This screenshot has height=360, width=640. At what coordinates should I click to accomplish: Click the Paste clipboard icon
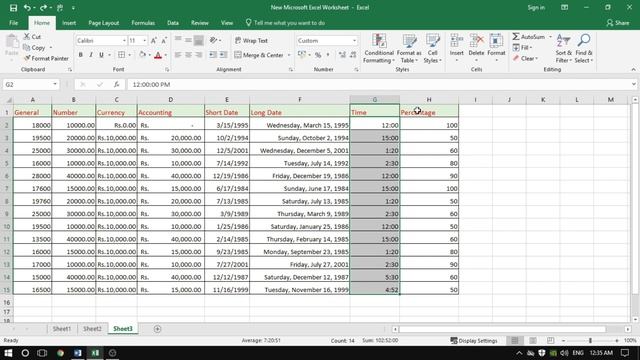pos(11,41)
